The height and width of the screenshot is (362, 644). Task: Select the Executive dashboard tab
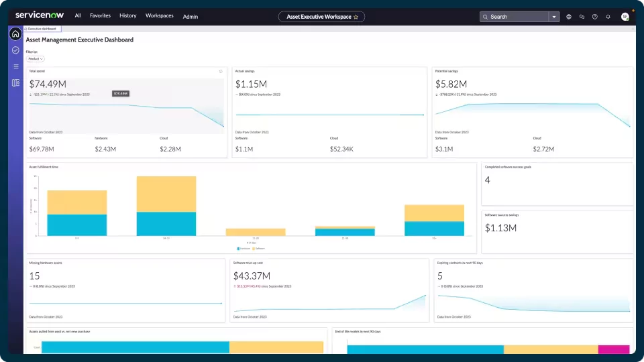42,29
